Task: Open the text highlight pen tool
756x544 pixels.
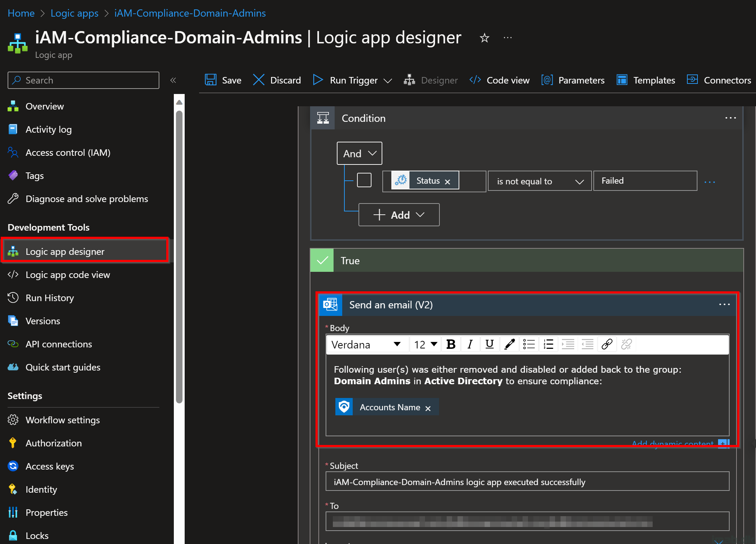Action: point(510,344)
